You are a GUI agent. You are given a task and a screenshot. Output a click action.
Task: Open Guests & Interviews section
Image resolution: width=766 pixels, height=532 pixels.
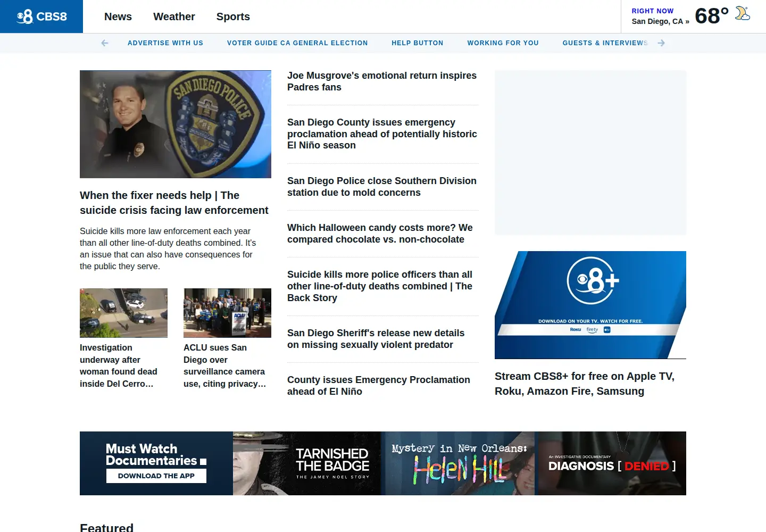tap(605, 43)
